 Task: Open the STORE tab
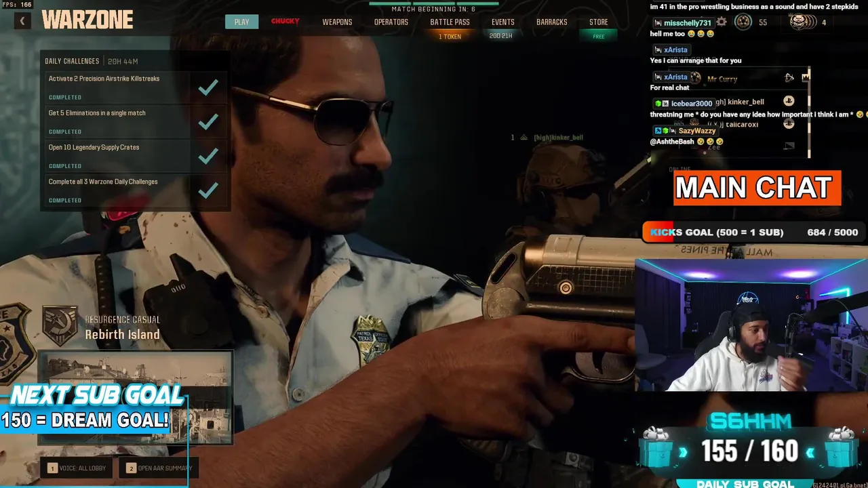599,22
